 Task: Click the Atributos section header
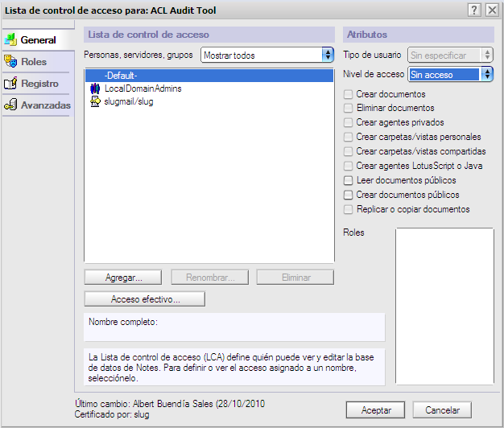click(x=419, y=35)
